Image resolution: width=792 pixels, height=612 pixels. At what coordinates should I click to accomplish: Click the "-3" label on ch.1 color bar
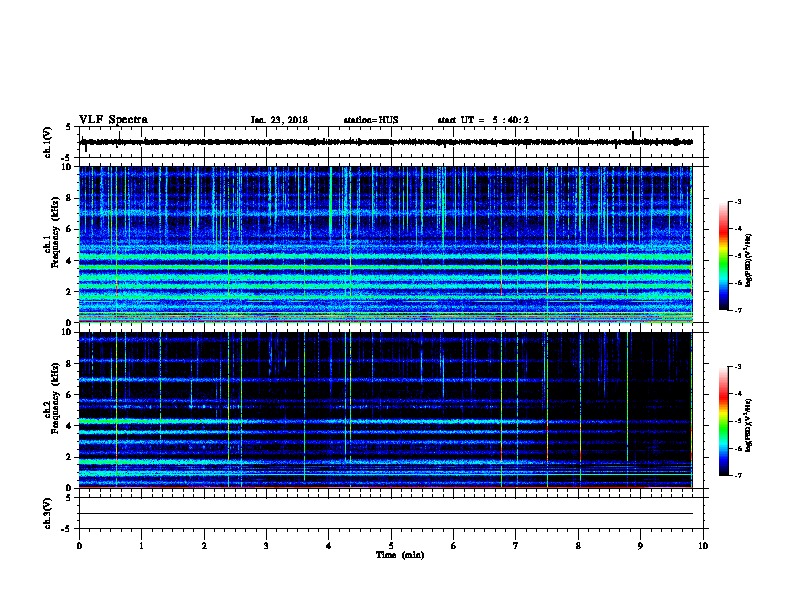coord(737,202)
